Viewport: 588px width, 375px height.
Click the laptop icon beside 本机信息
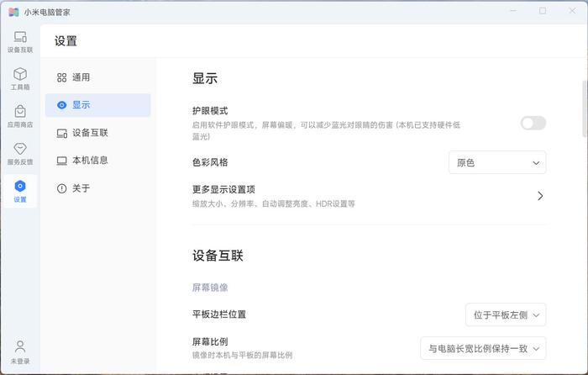tap(61, 161)
